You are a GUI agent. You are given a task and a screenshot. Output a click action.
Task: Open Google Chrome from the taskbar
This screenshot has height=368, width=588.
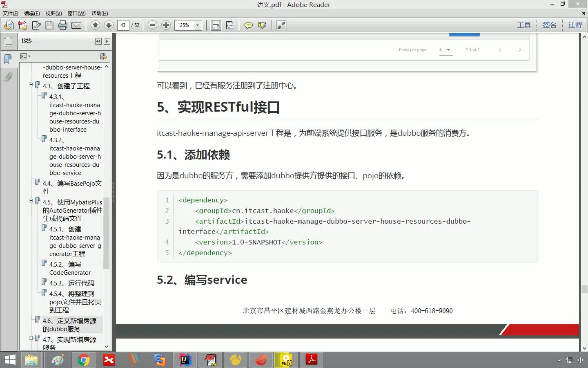(84, 360)
